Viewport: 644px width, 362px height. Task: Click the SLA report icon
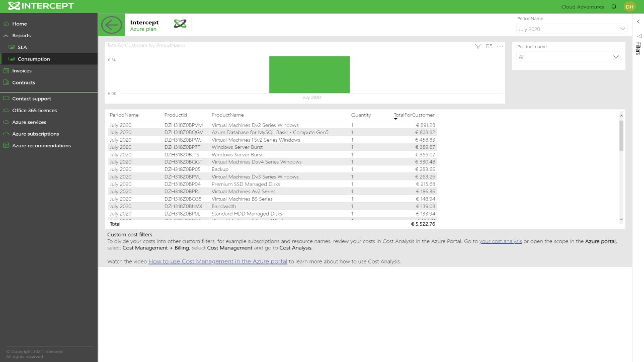tap(12, 47)
